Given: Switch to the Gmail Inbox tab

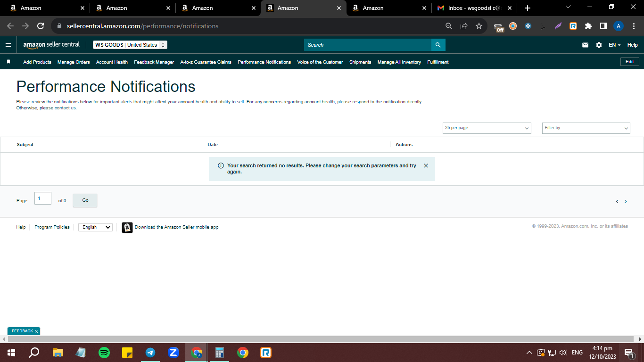Looking at the screenshot, I should (474, 8).
